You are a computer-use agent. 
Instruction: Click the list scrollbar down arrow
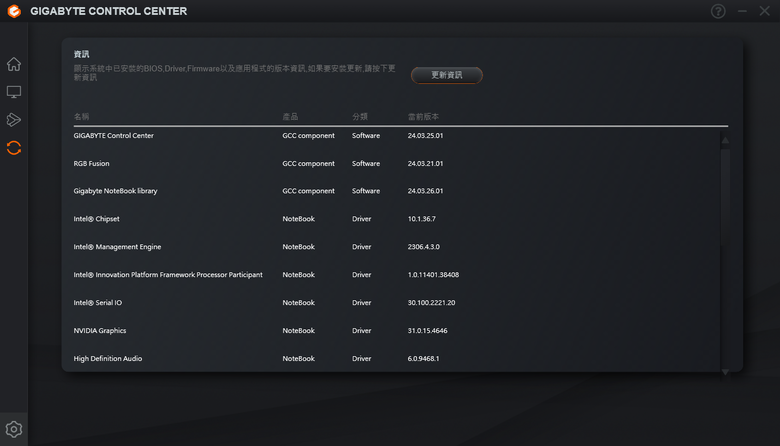[725, 372]
